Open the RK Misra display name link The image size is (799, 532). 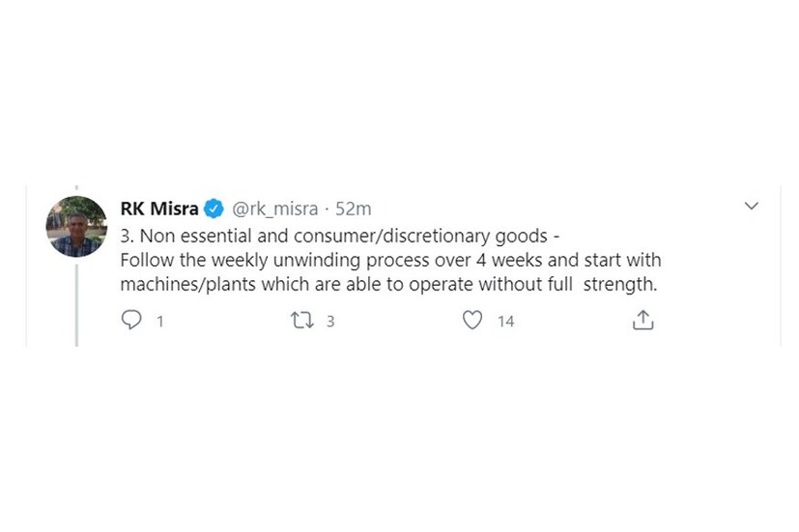[x=159, y=209]
